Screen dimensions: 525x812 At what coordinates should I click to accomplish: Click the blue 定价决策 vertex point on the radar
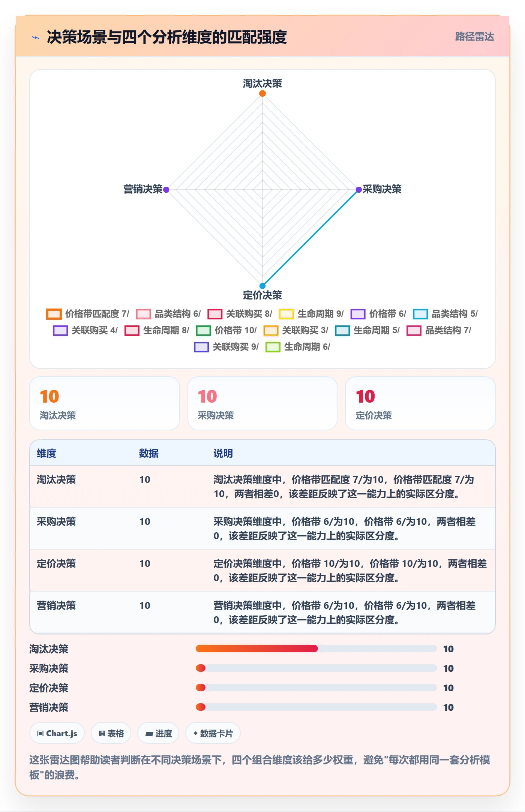pyautogui.click(x=262, y=286)
